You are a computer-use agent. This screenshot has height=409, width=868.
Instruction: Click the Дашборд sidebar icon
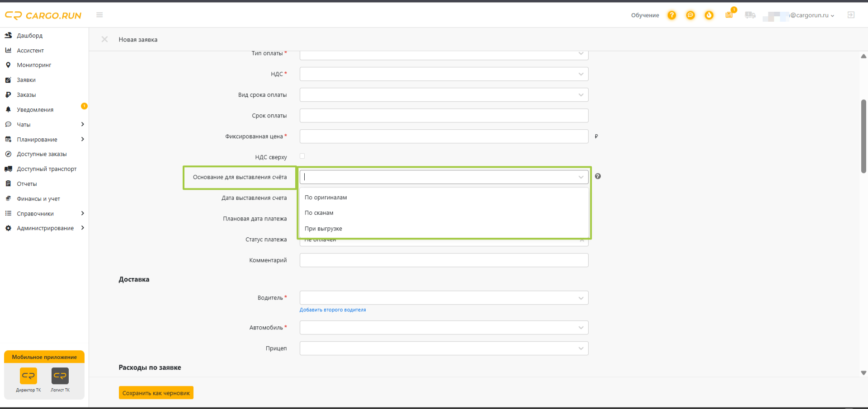(8, 35)
